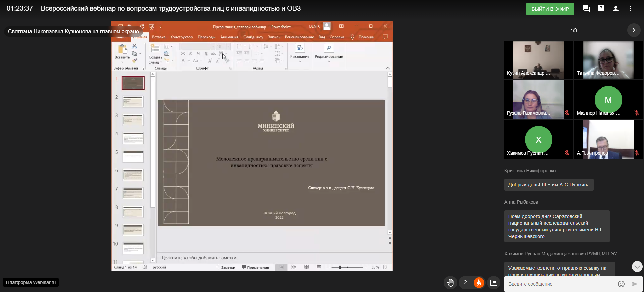Go to next page of participant videos
This screenshot has width=644, height=292.
coord(634,30)
